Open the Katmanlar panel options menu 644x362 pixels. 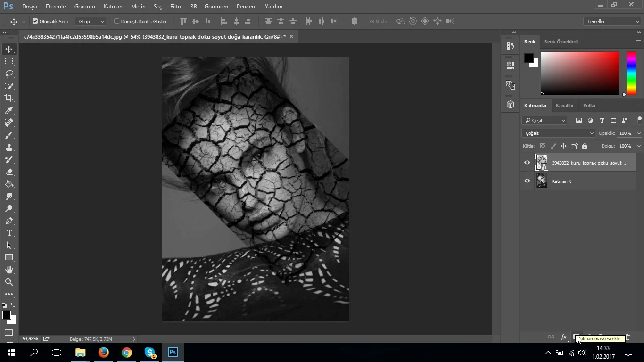(638, 105)
